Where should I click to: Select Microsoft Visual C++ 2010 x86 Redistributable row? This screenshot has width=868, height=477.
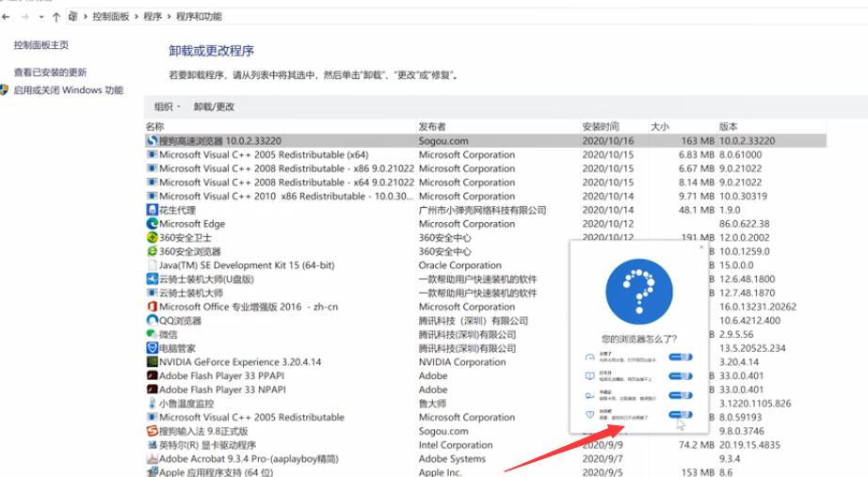coord(486,196)
